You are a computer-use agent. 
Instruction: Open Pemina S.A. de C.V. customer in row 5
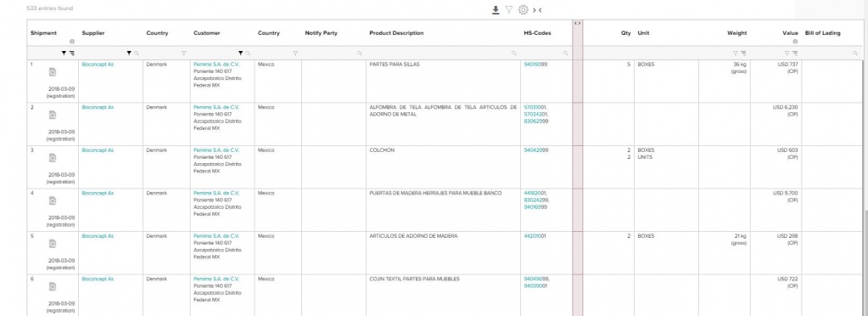point(216,236)
